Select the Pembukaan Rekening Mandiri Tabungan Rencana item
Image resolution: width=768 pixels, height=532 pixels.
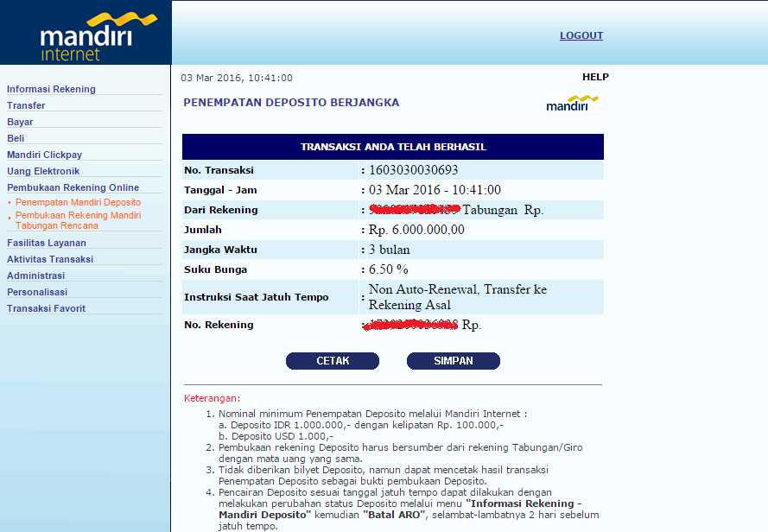(x=77, y=219)
